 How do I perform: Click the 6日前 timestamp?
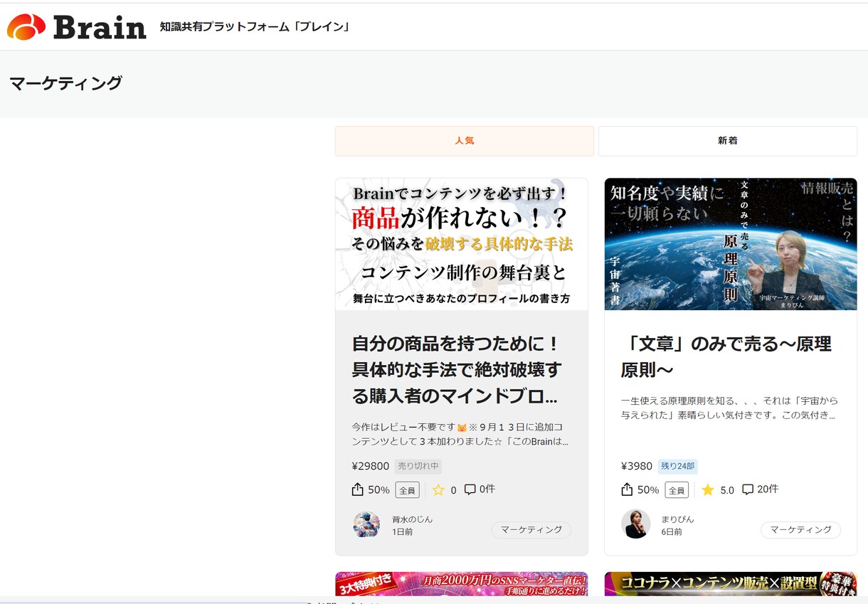click(x=672, y=532)
